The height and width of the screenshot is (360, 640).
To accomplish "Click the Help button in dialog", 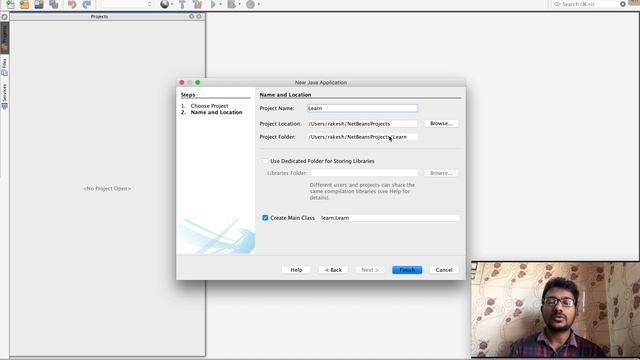I will (296, 270).
